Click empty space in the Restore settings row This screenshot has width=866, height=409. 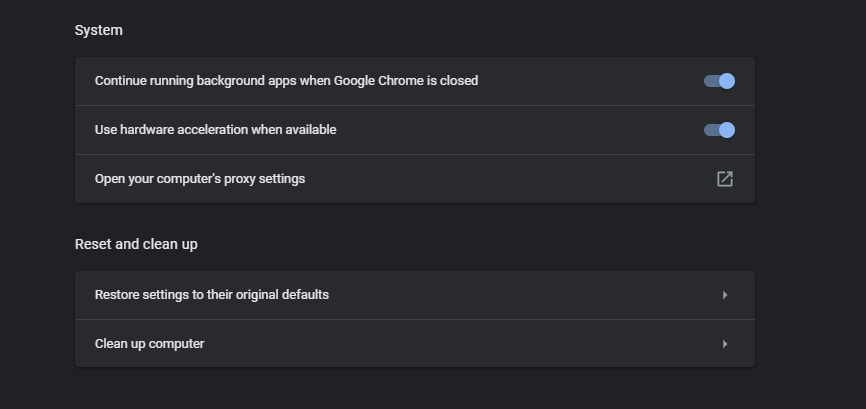tap(520, 295)
